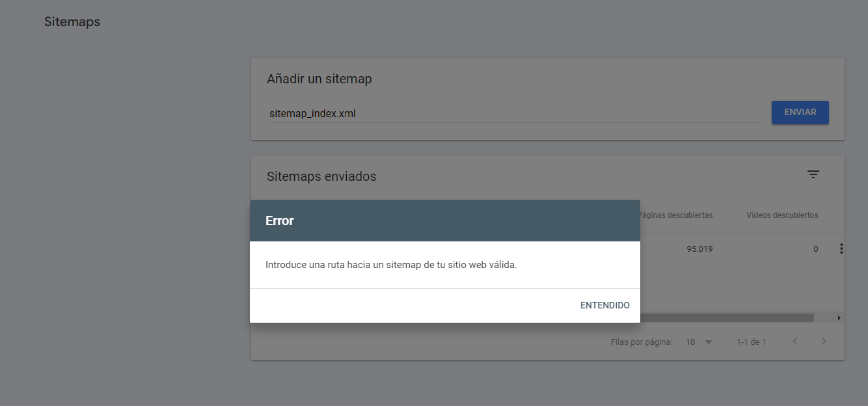Click the Sitemaps page title

[72, 21]
